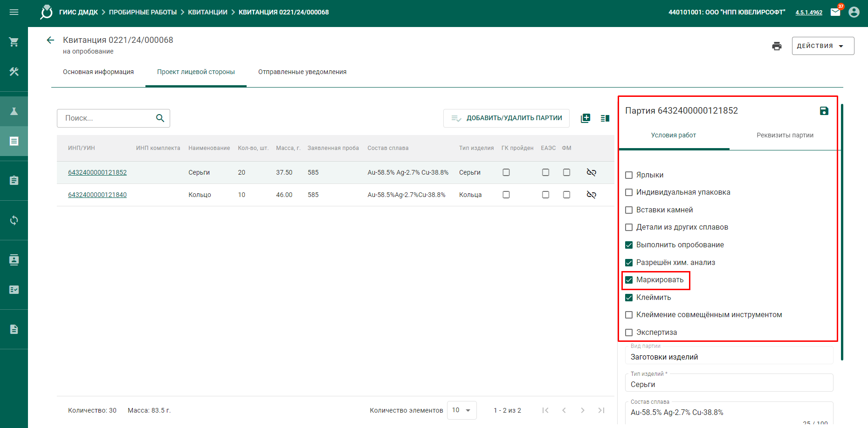The width and height of the screenshot is (868, 428).
Task: Open the user account profile icon
Action: [854, 12]
